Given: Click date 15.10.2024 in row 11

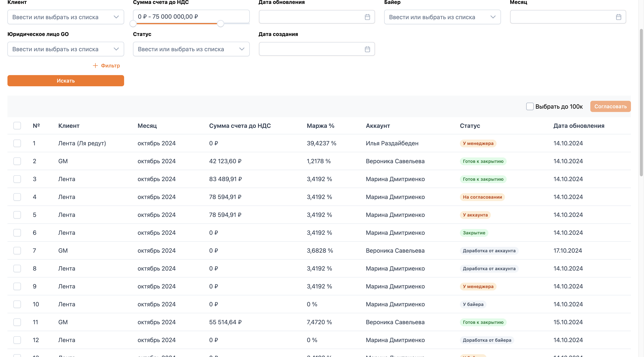Looking at the screenshot, I should [x=568, y=322].
